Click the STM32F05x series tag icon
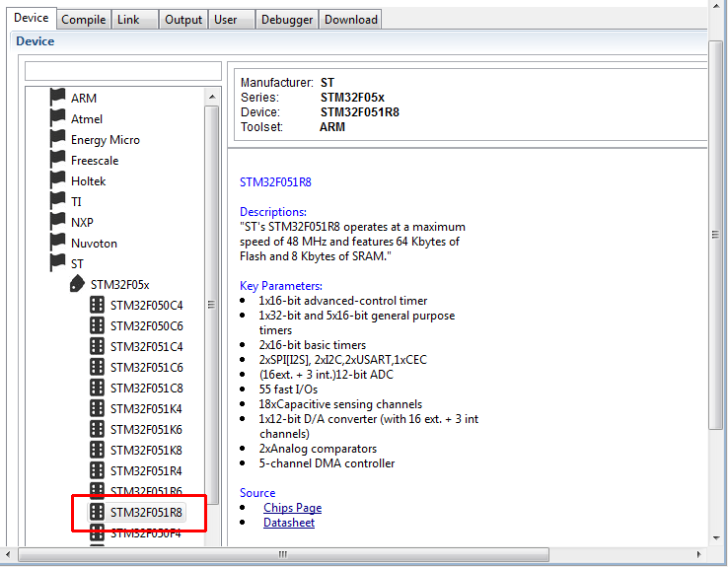Viewport: 728px width, 567px height. click(x=78, y=284)
